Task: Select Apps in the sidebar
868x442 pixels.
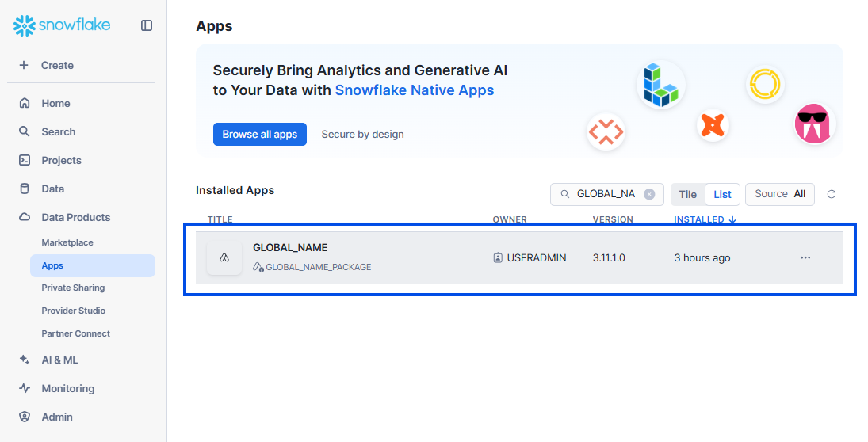Action: [93, 265]
